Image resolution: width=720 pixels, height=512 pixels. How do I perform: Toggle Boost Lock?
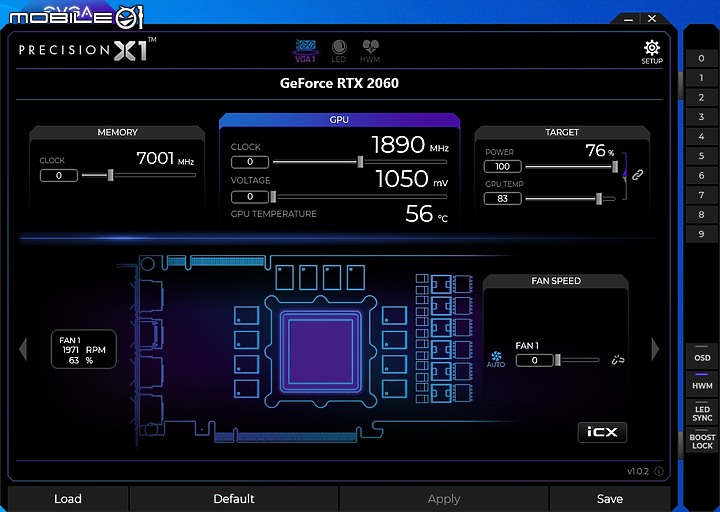[x=702, y=440]
